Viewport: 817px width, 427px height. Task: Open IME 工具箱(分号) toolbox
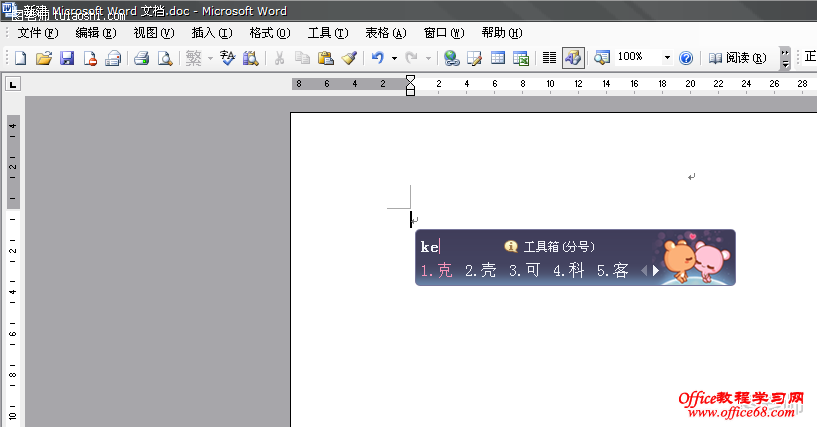point(550,246)
